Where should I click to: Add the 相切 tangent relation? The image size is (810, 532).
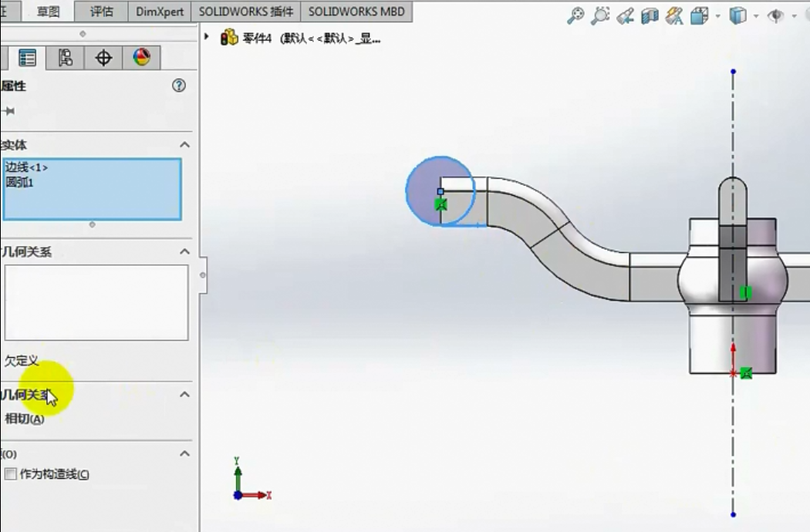[25, 419]
